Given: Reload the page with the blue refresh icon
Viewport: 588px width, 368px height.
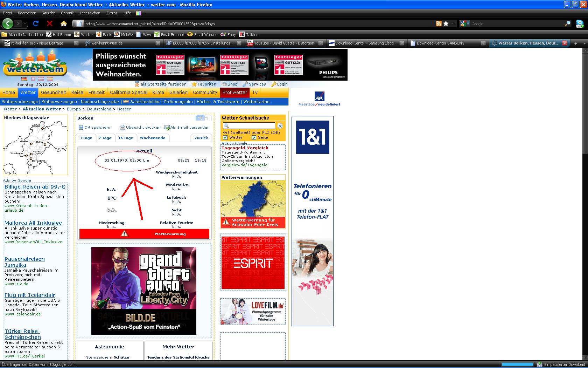Looking at the screenshot, I should [35, 23].
